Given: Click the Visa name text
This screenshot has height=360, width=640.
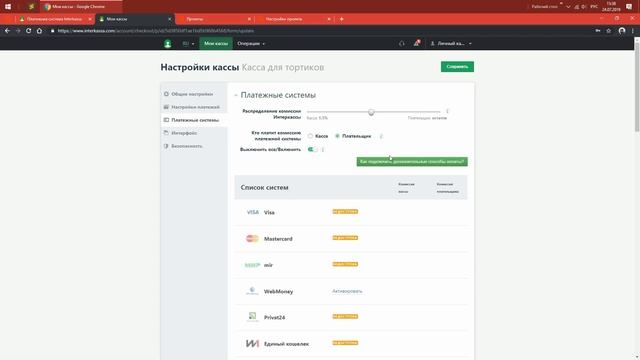Looking at the screenshot, I should (x=269, y=212).
